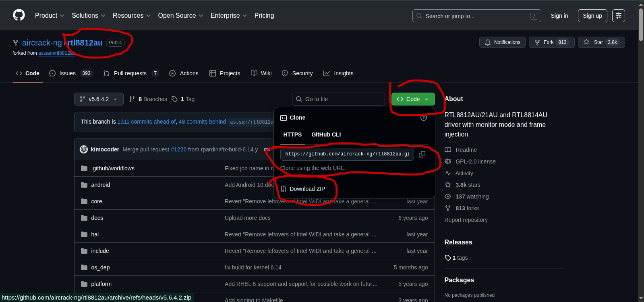644x302 pixels.
Task: Open commit message 'Upload more docs'
Action: [248, 218]
